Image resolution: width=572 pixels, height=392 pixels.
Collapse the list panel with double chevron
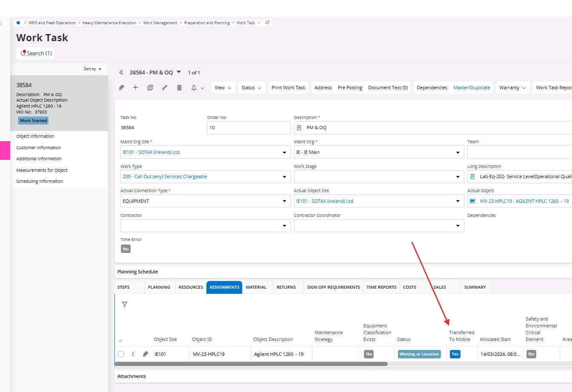(x=121, y=73)
